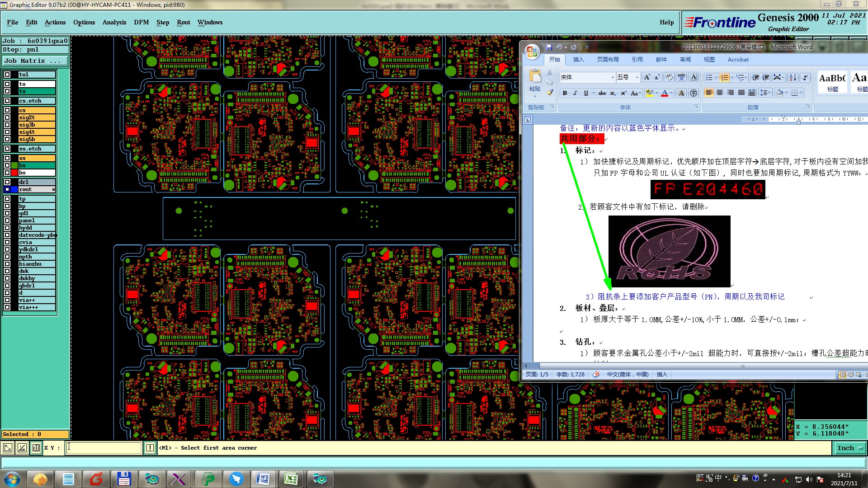
Task: Open the 宋体 font name dropdown
Action: (613, 77)
